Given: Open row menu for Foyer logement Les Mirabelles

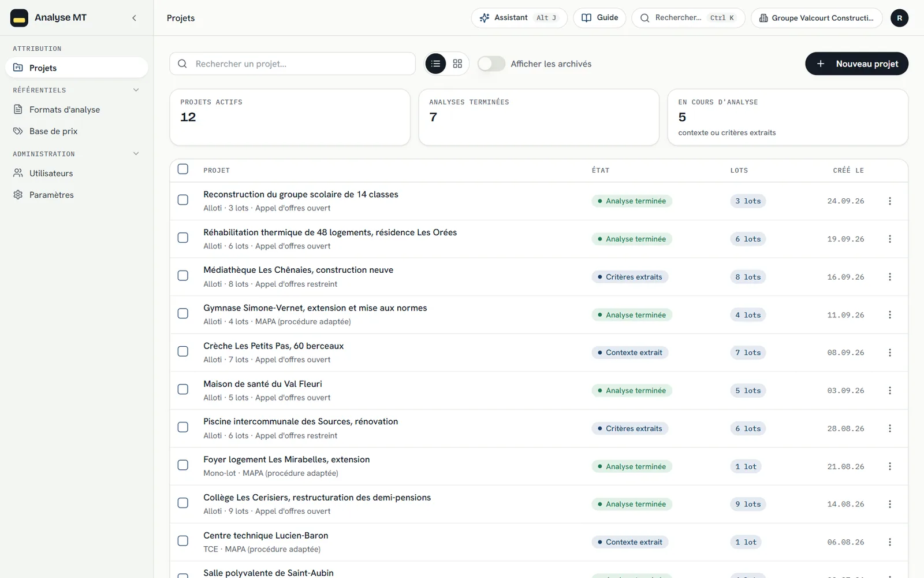Looking at the screenshot, I should coord(889,466).
